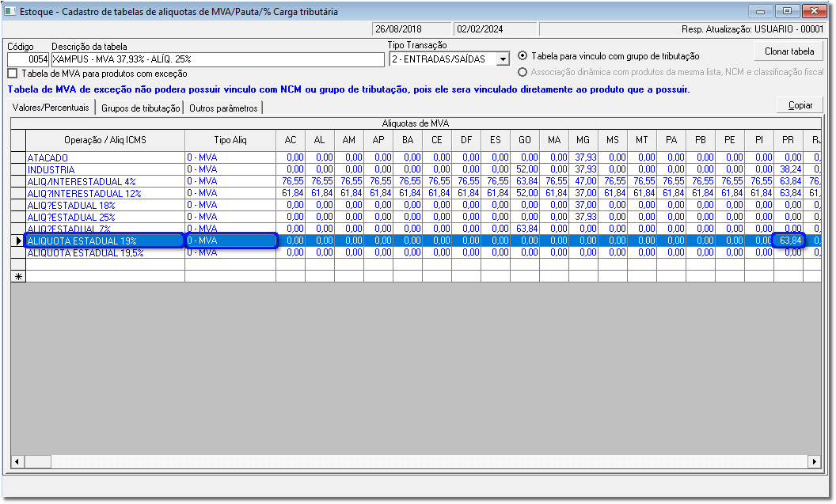The height and width of the screenshot is (504, 836).
Task: Click the 52,00 GO cell in the INDUSTRIA row
Action: 525,169
